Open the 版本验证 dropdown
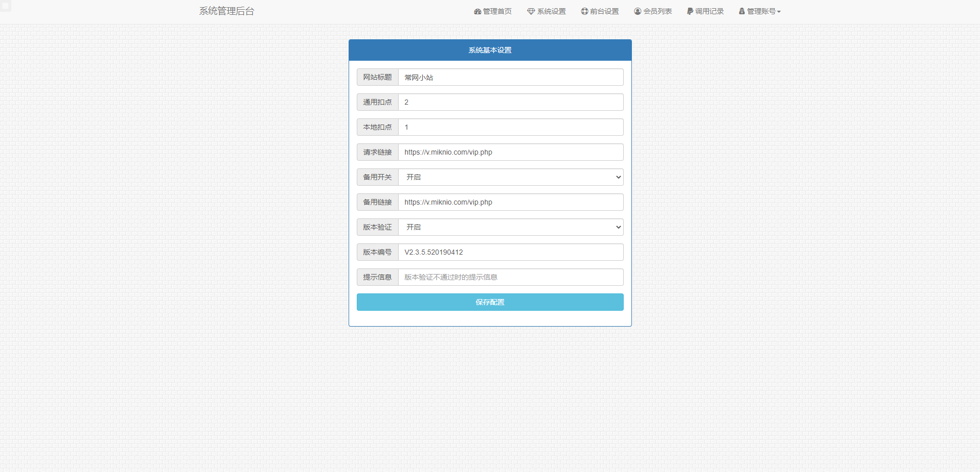Image resolution: width=980 pixels, height=472 pixels. coord(510,227)
